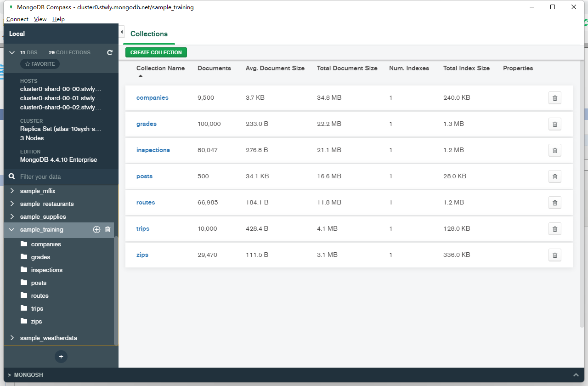Screen dimensions: 588x386
Task: Open the zips collection link in table
Action: click(x=142, y=255)
